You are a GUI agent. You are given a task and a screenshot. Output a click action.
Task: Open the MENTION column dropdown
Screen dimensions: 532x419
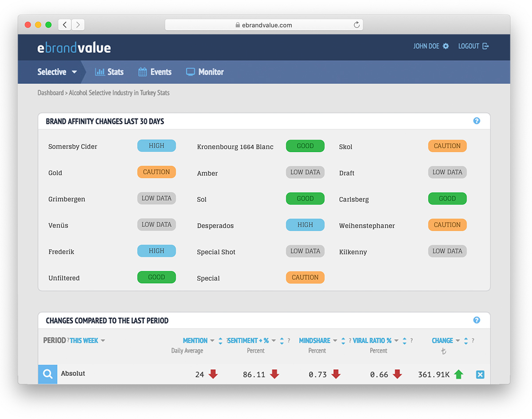(x=199, y=340)
